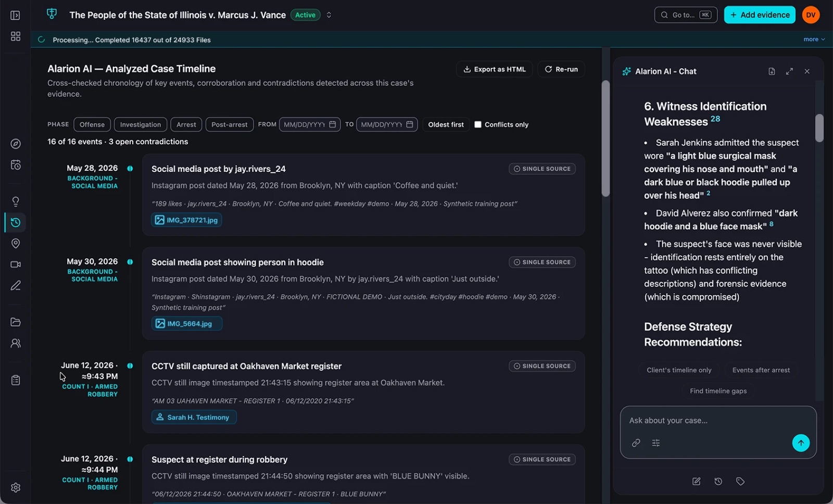833x504 pixels.
Task: Open chat history icon below chat input
Action: [718, 482]
